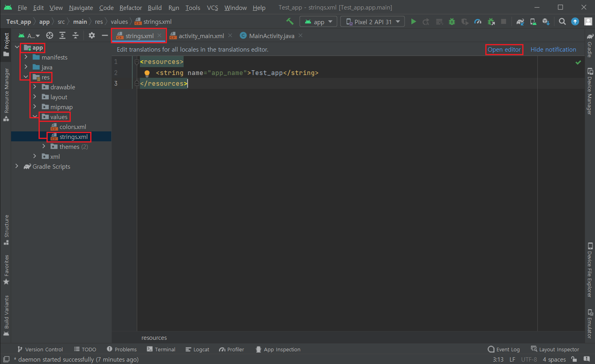Click the Run with Coverage icon
Image resolution: width=595 pixels, height=364 pixels.
(x=465, y=21)
